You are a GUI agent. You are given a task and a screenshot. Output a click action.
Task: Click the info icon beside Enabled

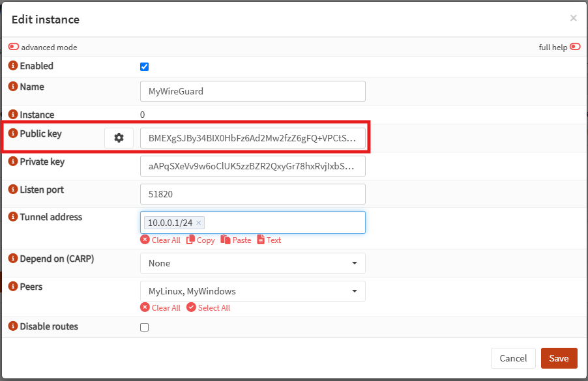point(13,66)
